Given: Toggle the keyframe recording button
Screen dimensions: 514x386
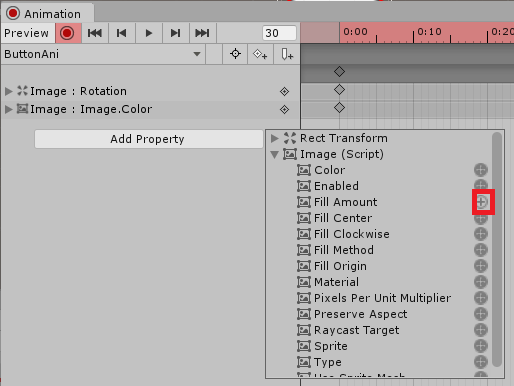Looking at the screenshot, I should tap(68, 33).
